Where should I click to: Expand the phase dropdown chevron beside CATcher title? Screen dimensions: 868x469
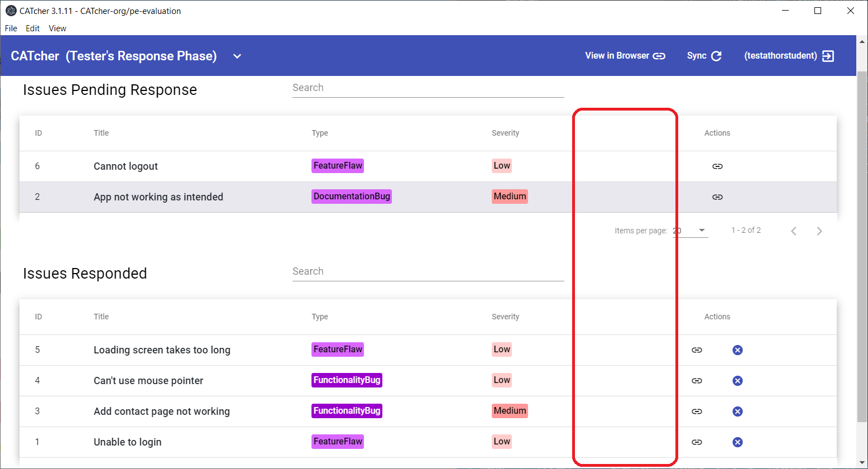pyautogui.click(x=237, y=56)
